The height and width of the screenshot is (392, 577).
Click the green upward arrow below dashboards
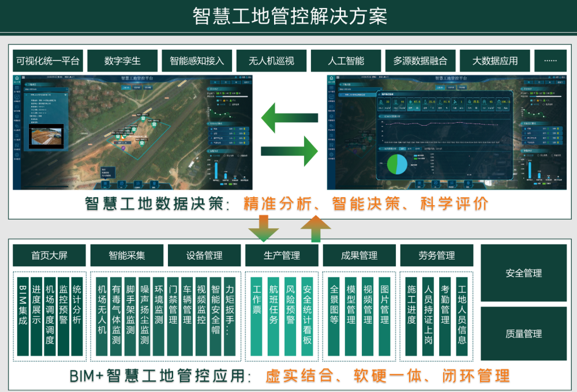click(x=316, y=227)
